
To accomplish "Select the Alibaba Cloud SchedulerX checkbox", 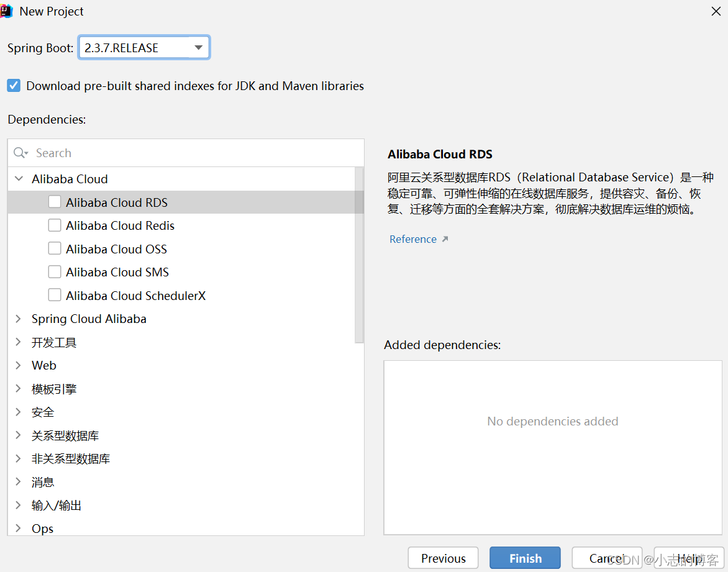I will pos(55,295).
